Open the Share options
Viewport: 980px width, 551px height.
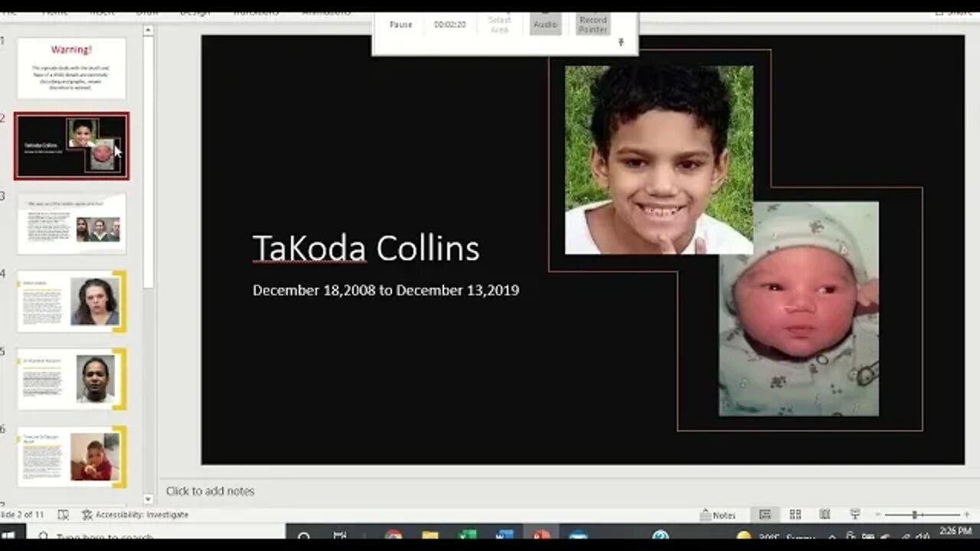(955, 11)
